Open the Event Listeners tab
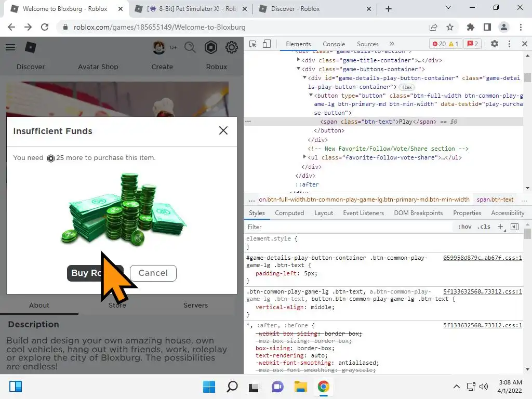The height and width of the screenshot is (399, 532). pos(363,213)
